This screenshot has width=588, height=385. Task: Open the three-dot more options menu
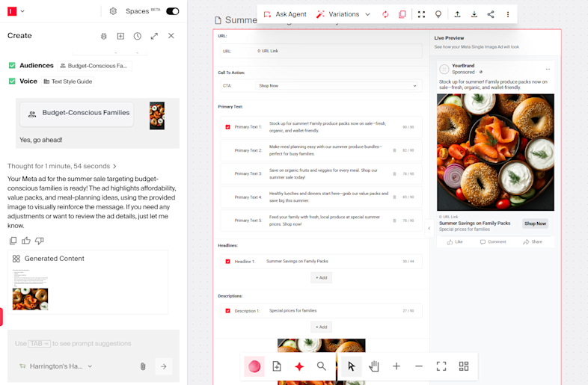pyautogui.click(x=508, y=14)
